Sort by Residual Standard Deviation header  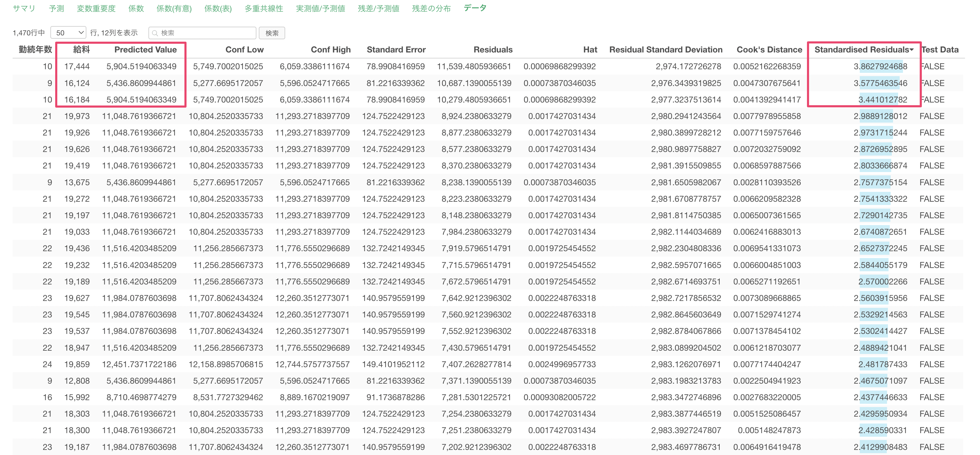coord(666,49)
